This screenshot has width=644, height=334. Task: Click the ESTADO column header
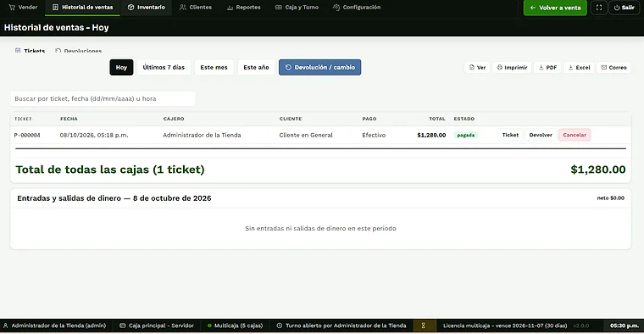(464, 119)
